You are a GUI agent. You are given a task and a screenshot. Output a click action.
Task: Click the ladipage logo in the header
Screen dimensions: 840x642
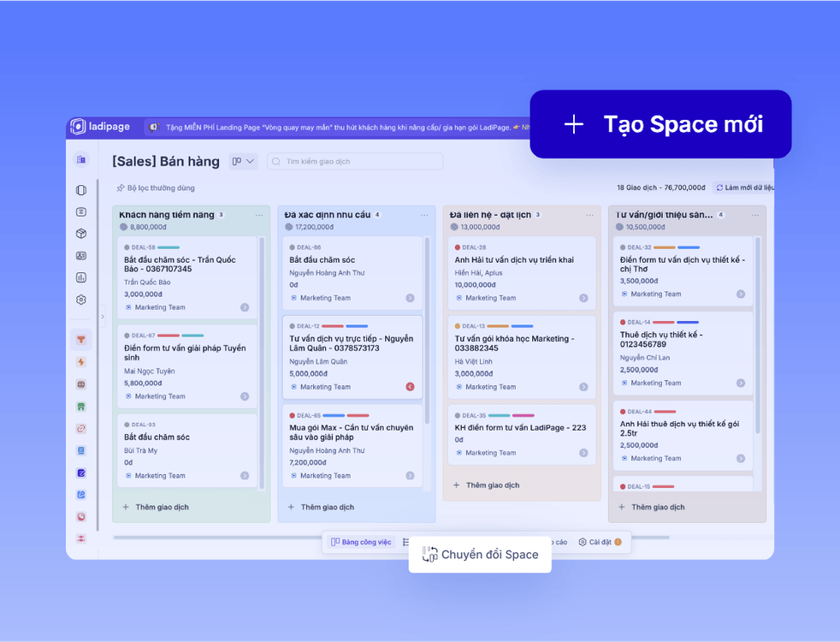pyautogui.click(x=100, y=127)
